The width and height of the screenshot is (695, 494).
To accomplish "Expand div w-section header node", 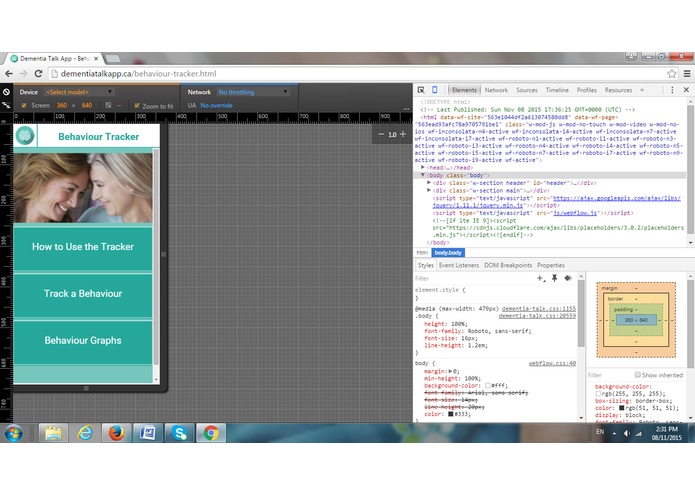I will [429, 183].
